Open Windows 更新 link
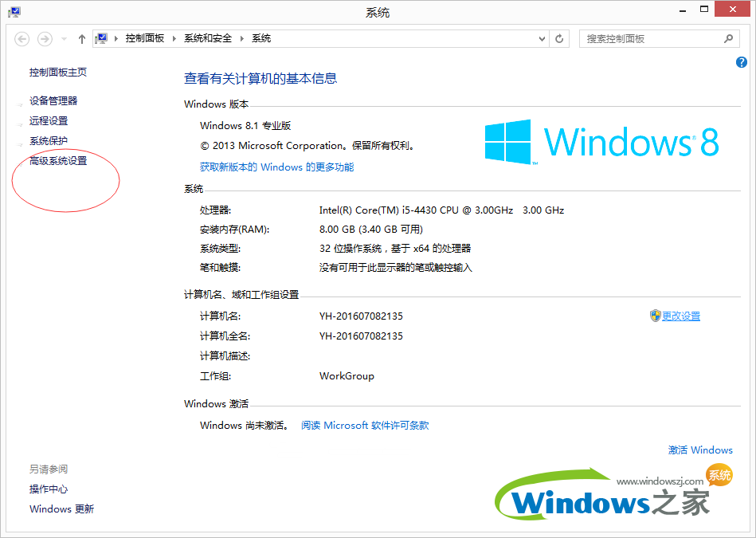This screenshot has height=538, width=756. [61, 509]
